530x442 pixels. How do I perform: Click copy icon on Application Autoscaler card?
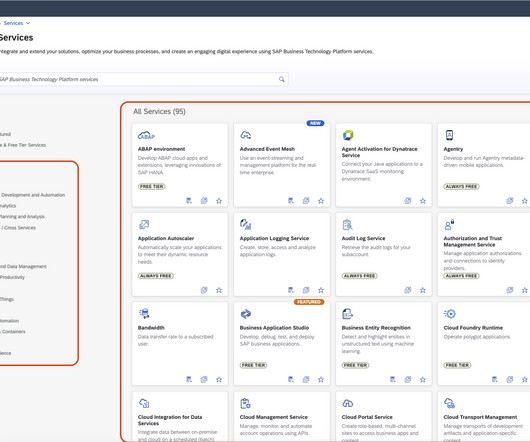pyautogui.click(x=204, y=290)
